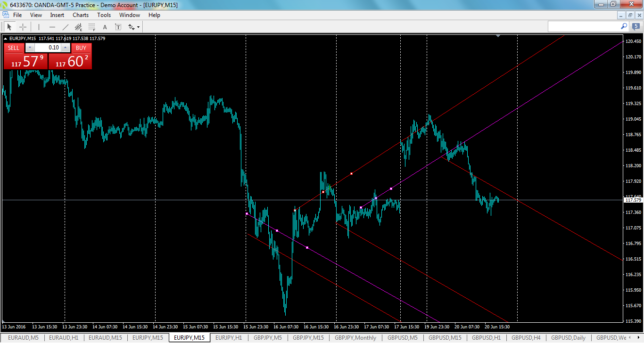The width and height of the screenshot is (644, 343).
Task: Open the Arrows drawing tool
Action: (x=131, y=27)
